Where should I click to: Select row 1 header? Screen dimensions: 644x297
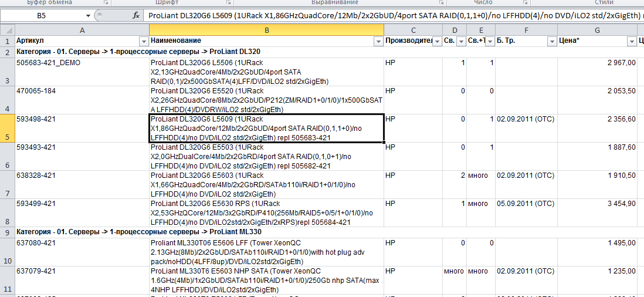(x=8, y=41)
